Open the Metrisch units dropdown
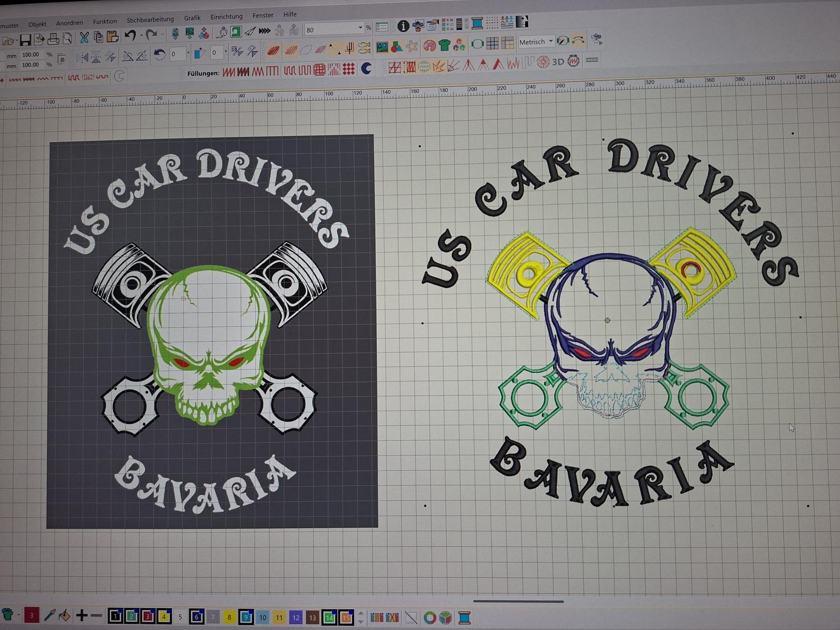This screenshot has width=840, height=630. pos(550,41)
